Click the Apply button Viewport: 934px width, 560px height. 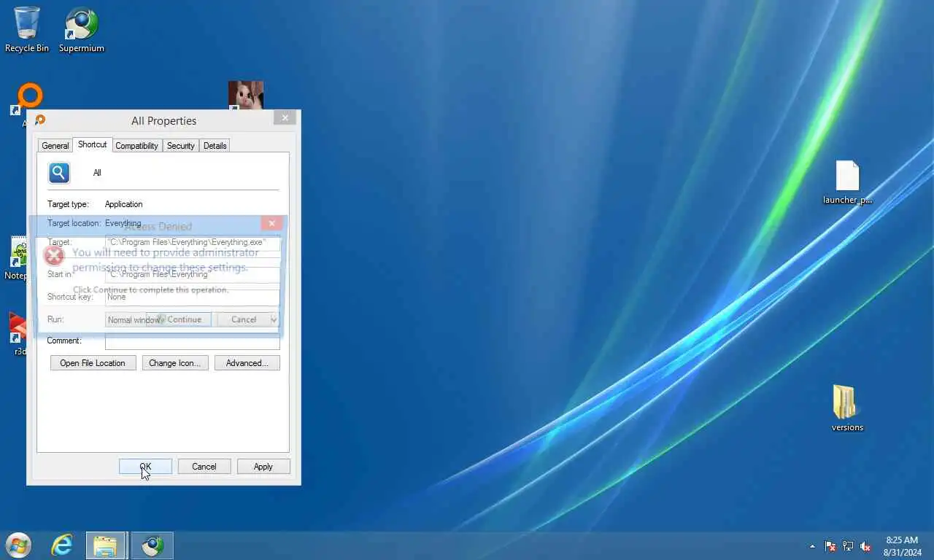263,467
